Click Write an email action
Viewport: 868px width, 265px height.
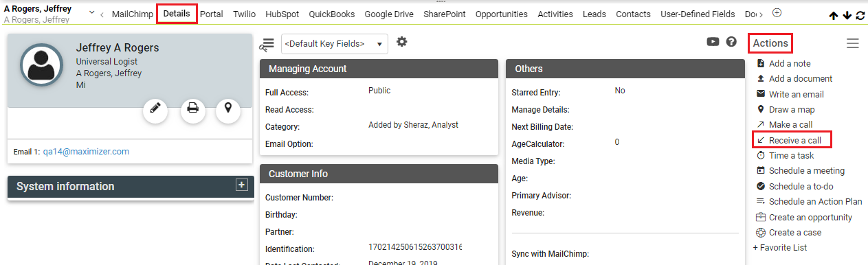pyautogui.click(x=797, y=94)
